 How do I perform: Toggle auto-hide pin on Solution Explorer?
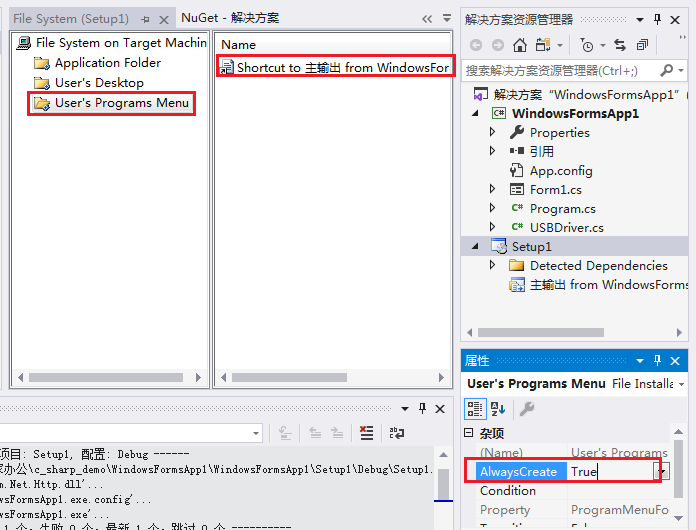tap(657, 19)
